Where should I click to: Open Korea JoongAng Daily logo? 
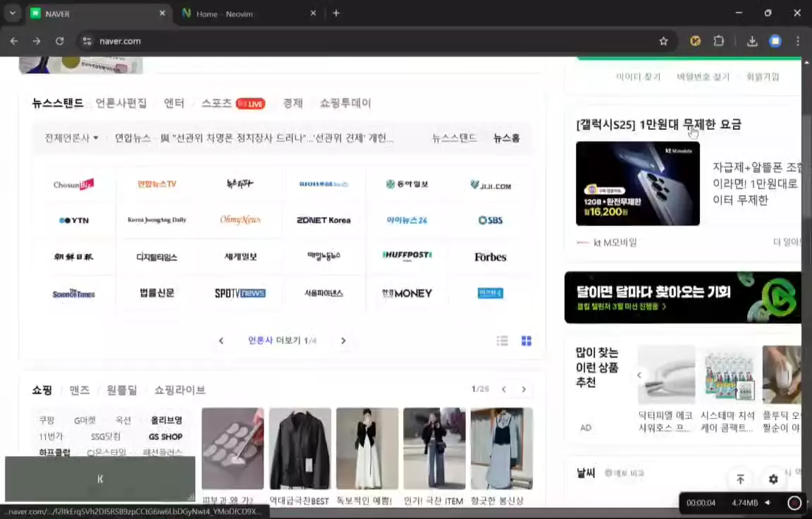coord(157,220)
